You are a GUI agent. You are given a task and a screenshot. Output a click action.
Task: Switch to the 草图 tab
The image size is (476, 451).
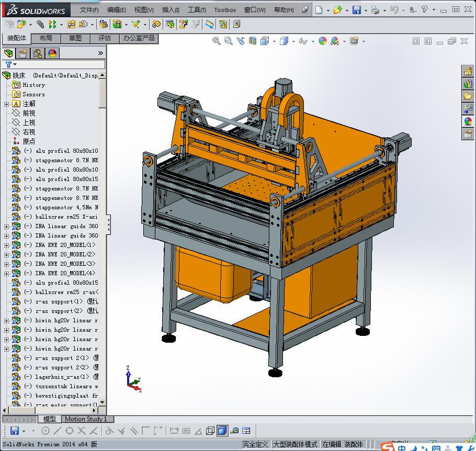point(75,38)
